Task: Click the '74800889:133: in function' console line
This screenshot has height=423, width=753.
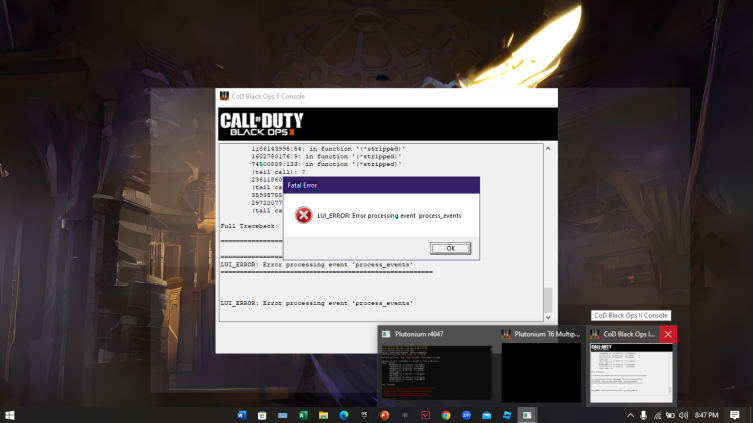Action: tap(327, 164)
